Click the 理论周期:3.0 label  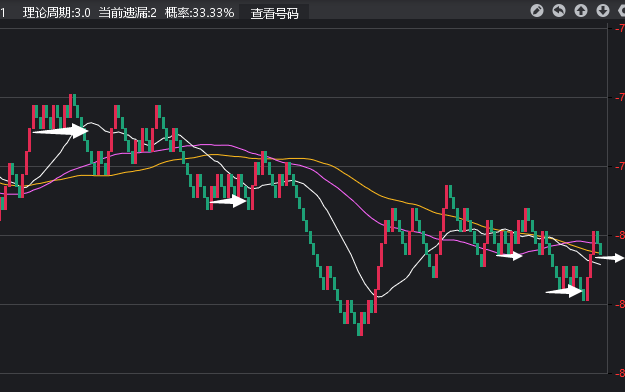pyautogui.click(x=57, y=13)
